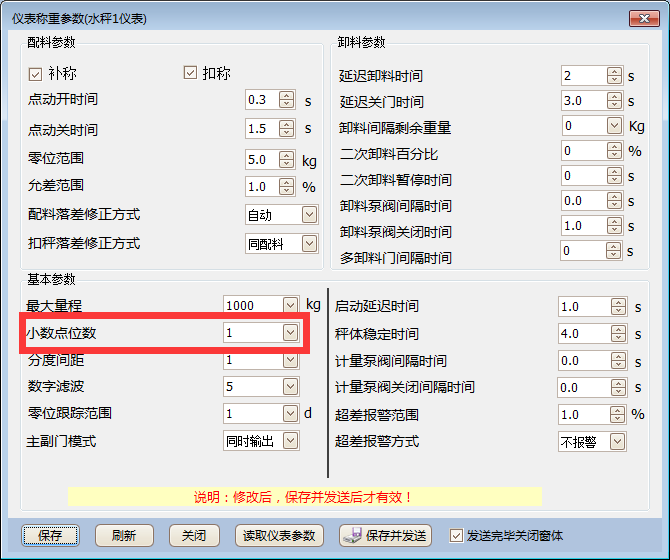Click the 保存 button

click(50, 536)
